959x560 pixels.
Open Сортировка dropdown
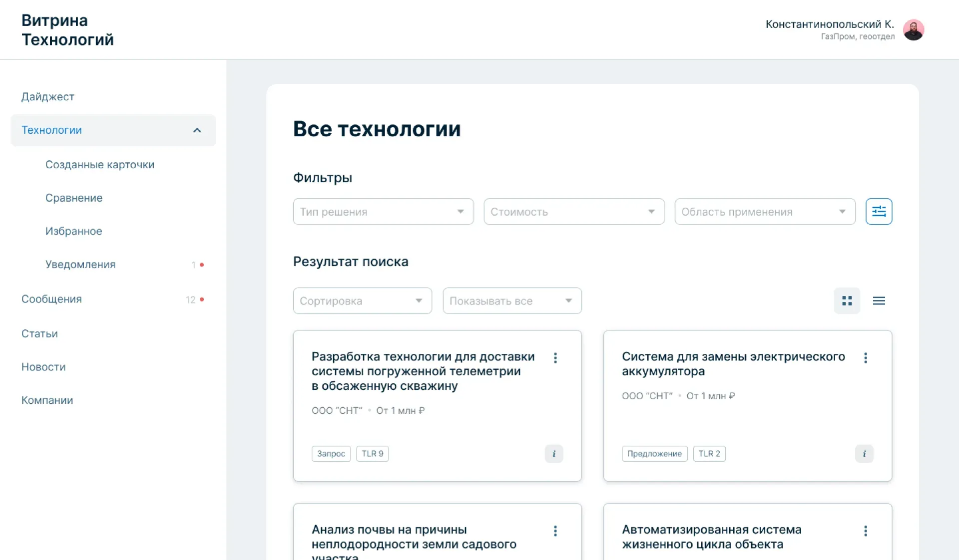(362, 300)
